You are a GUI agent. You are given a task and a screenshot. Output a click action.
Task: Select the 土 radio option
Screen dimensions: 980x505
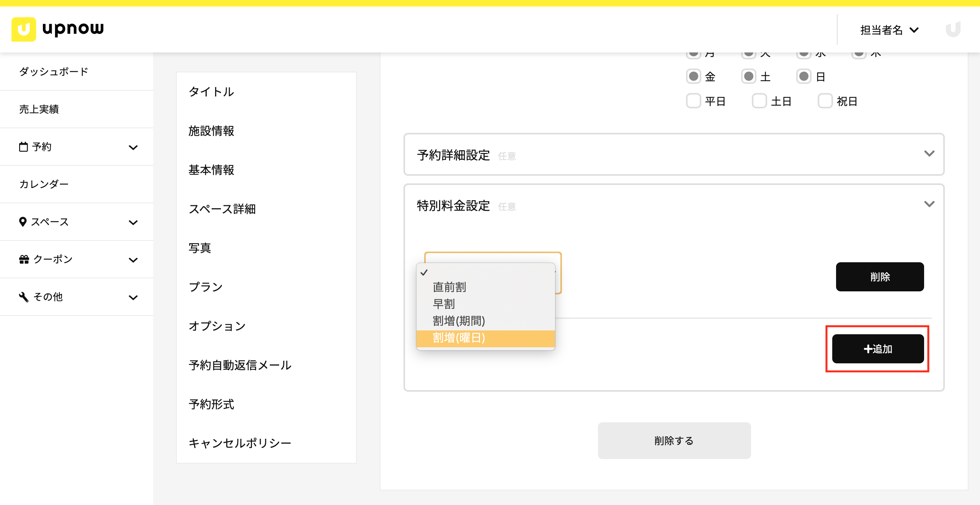[x=749, y=76]
